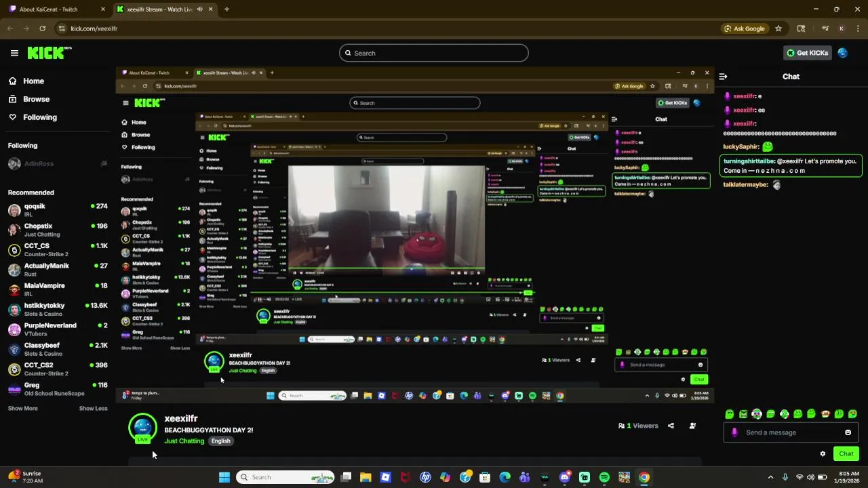Click Show More in recommended list
This screenshot has width=868, height=488.
click(x=22, y=409)
